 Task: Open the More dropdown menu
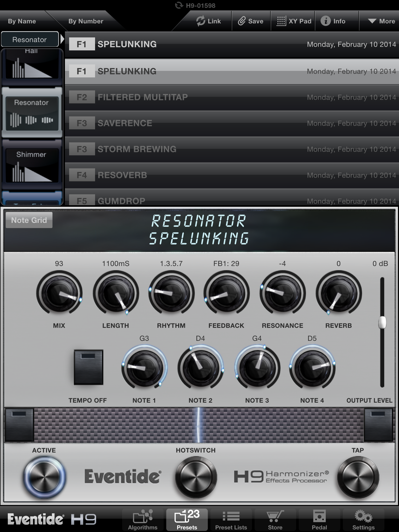click(381, 21)
